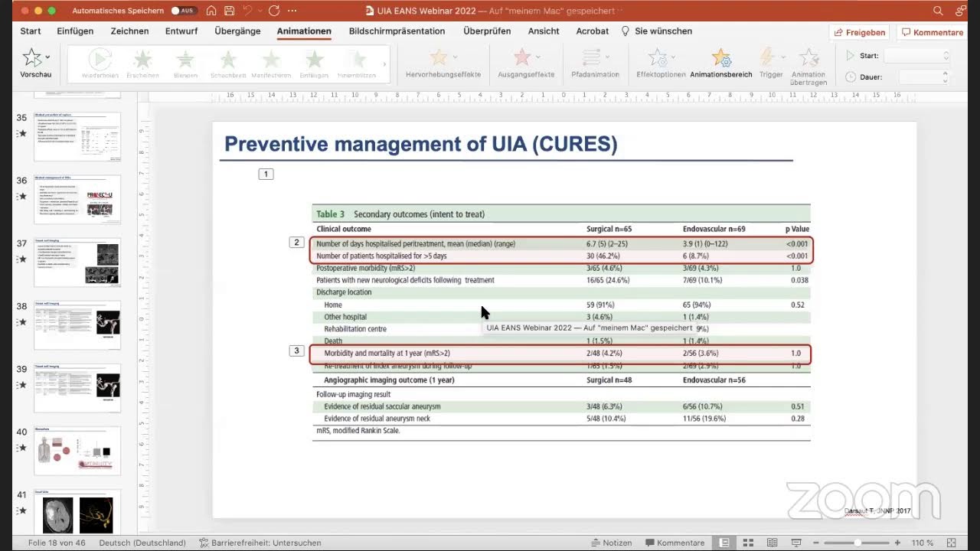Click the Redo circular arrow icon
The height and width of the screenshot is (551, 980).
coord(273,11)
